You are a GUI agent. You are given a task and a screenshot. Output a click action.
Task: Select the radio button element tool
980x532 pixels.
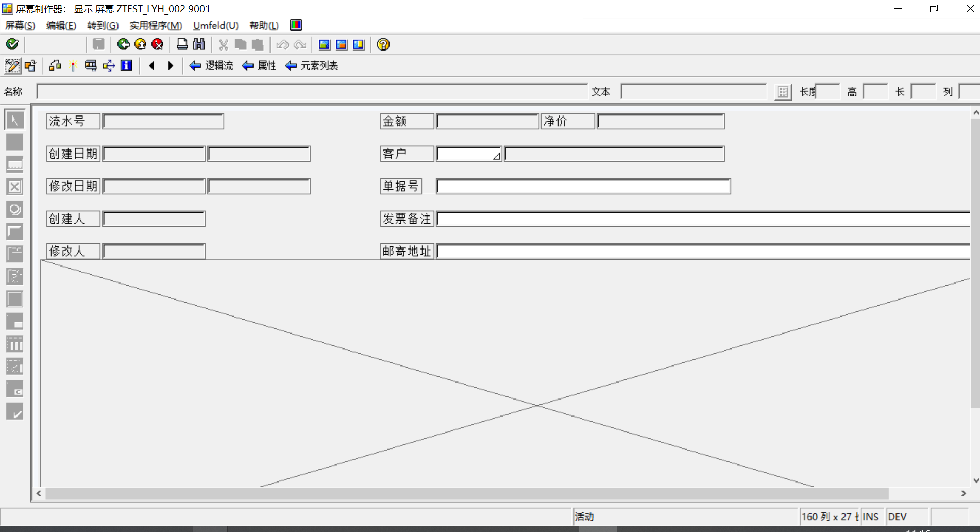click(x=14, y=209)
